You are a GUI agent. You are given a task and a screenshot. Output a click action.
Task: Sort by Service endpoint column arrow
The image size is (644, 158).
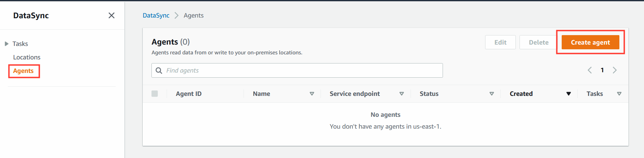[401, 94]
